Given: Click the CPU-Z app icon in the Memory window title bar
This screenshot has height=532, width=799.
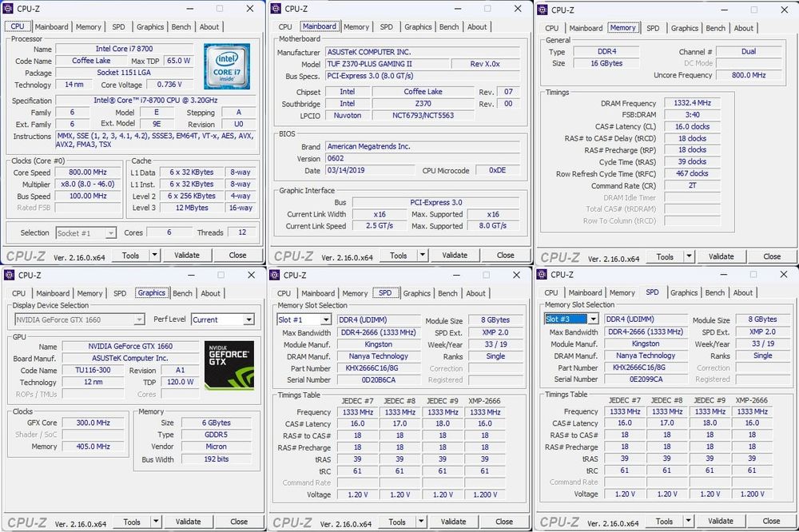Looking at the screenshot, I should click(x=543, y=10).
